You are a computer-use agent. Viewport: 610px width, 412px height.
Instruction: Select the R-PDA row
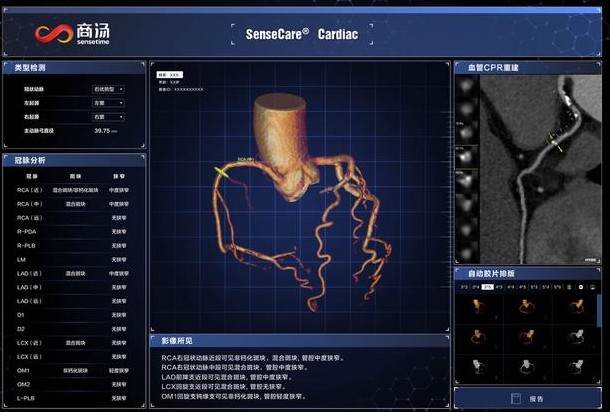click(74, 232)
